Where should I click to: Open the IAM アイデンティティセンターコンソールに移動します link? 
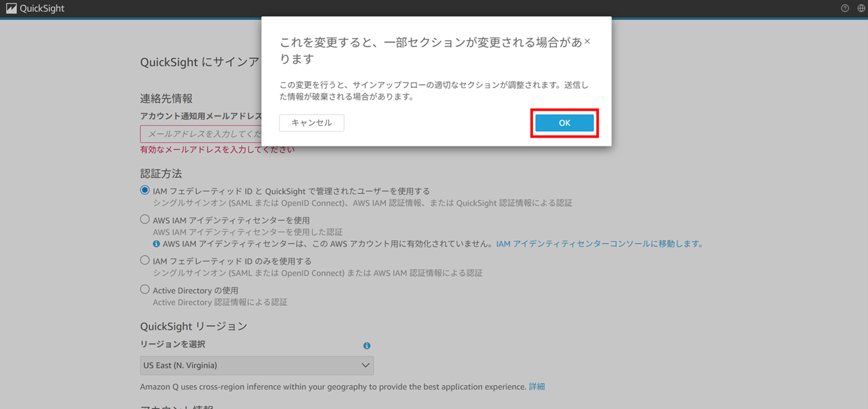(x=599, y=244)
